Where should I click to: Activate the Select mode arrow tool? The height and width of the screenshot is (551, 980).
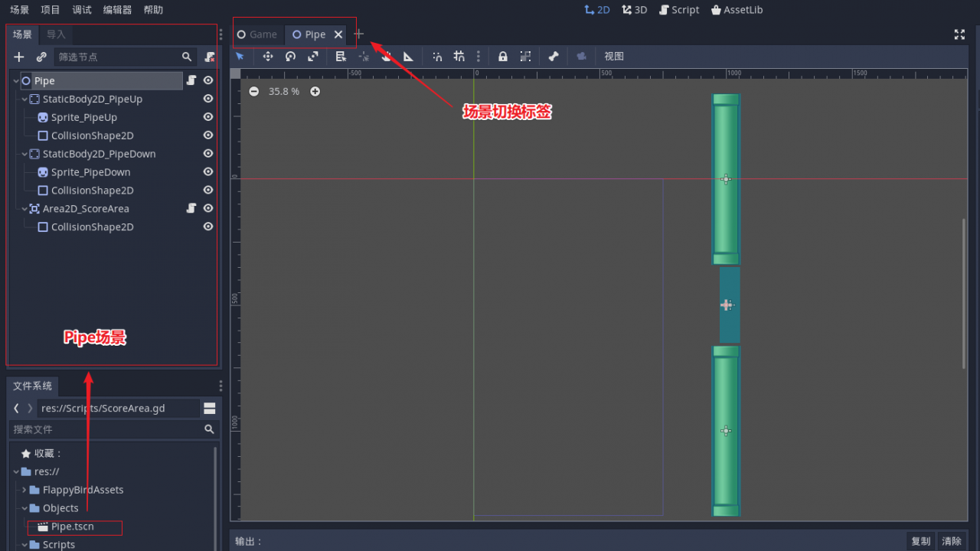[240, 56]
